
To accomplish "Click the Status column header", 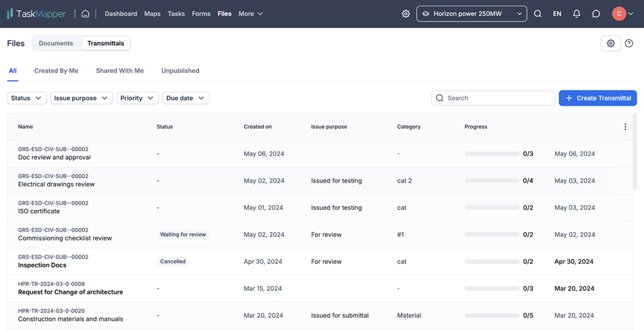I will pos(164,127).
